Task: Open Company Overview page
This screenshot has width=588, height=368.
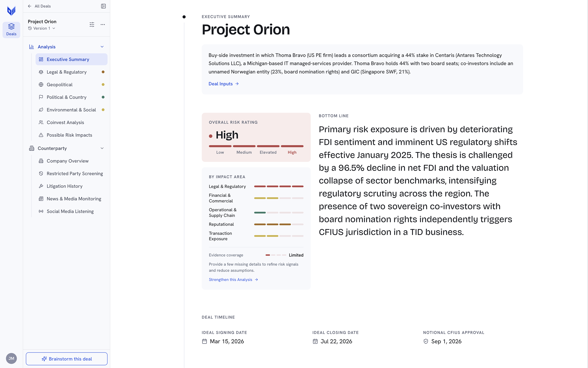Action: click(x=71, y=161)
